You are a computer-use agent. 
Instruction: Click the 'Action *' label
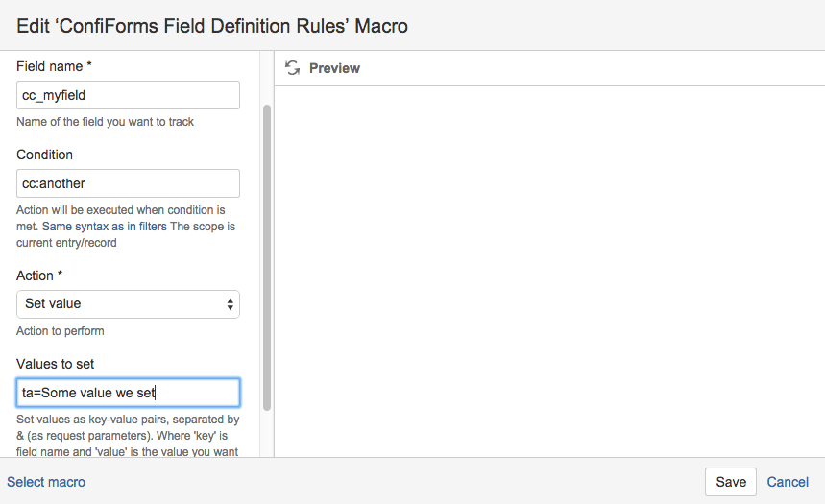[x=39, y=276]
